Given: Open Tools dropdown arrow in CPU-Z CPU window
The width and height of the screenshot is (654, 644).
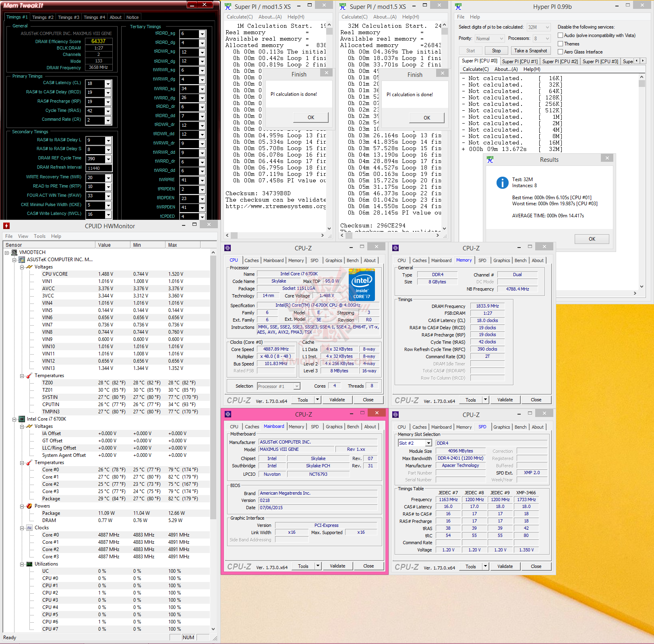Looking at the screenshot, I should (x=317, y=400).
